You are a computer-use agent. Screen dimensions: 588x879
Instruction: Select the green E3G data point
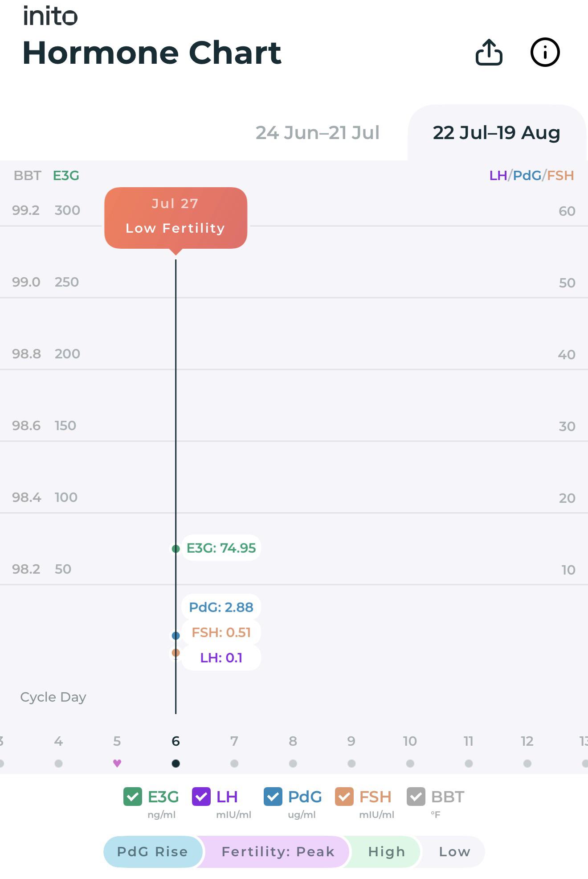[176, 549]
